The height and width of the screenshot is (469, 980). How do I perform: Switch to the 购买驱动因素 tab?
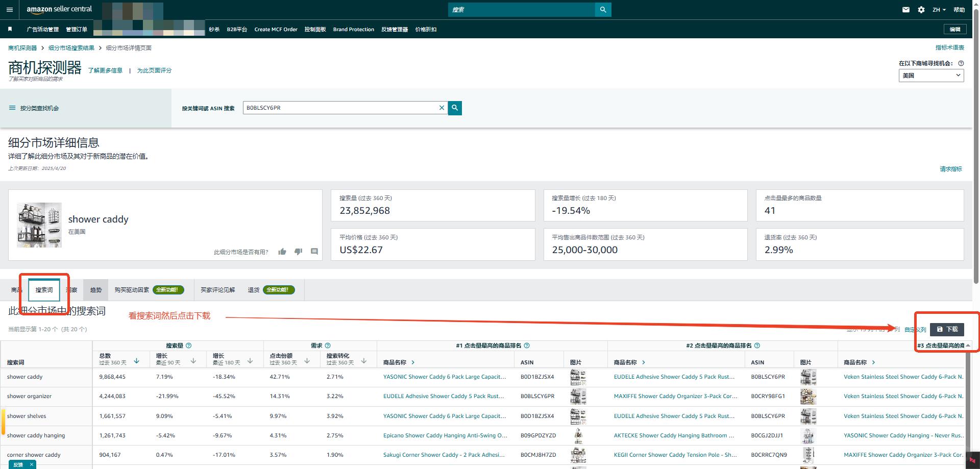coord(149,290)
